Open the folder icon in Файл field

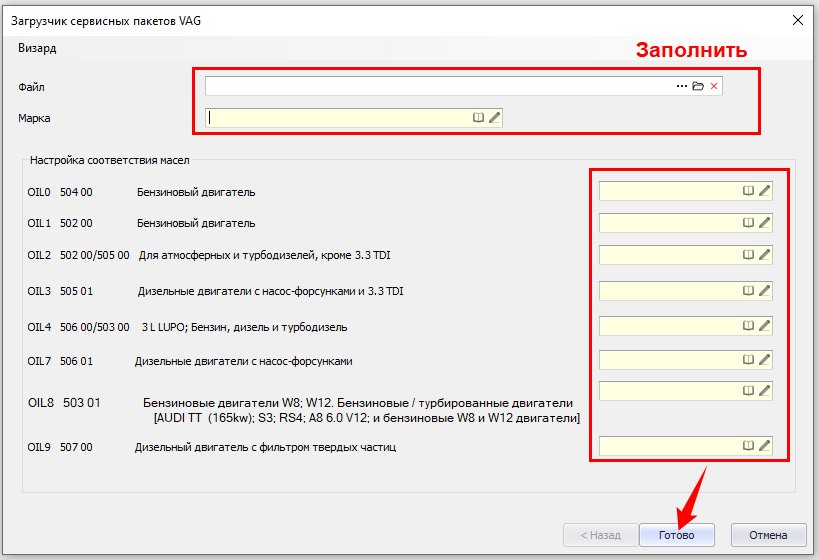click(x=698, y=87)
